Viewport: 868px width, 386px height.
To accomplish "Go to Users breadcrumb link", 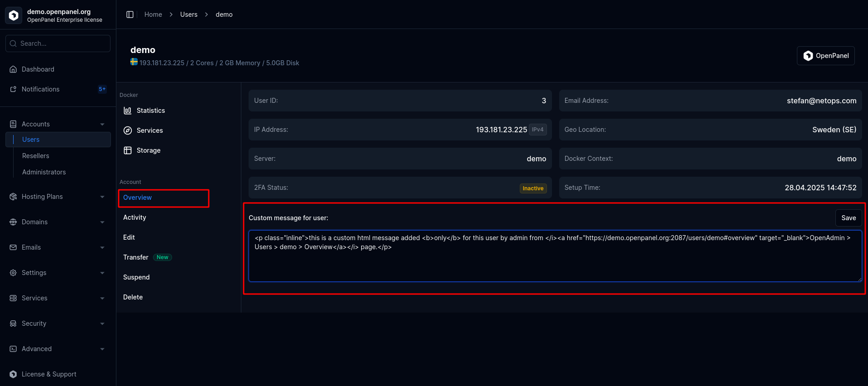I will click(x=189, y=14).
